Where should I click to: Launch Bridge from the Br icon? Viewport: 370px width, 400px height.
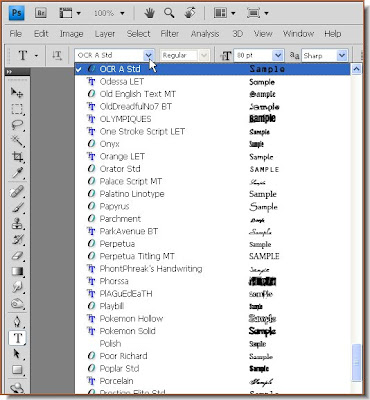coord(41,13)
